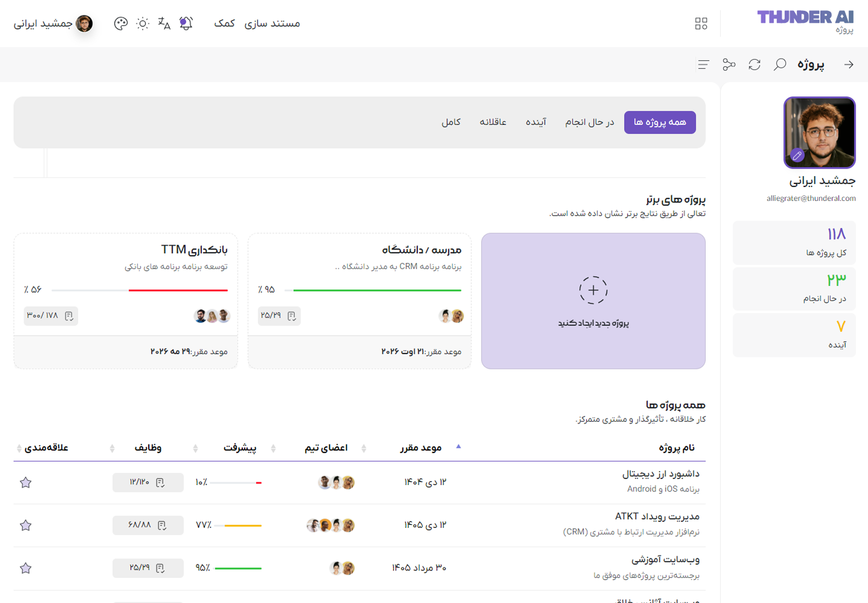Edit profile photo with the pencil icon
Image resolution: width=868 pixels, height=603 pixels.
point(797,155)
